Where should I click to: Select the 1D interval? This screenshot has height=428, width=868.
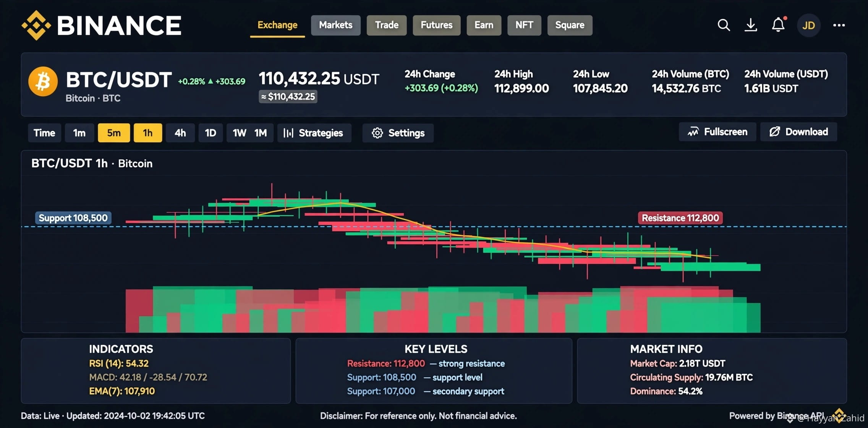[x=211, y=133]
